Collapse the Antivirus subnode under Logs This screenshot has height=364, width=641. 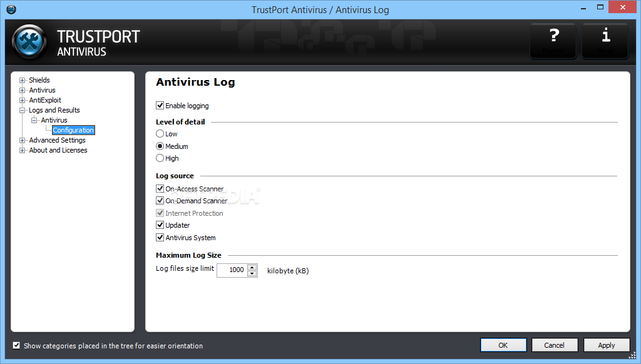coord(34,120)
